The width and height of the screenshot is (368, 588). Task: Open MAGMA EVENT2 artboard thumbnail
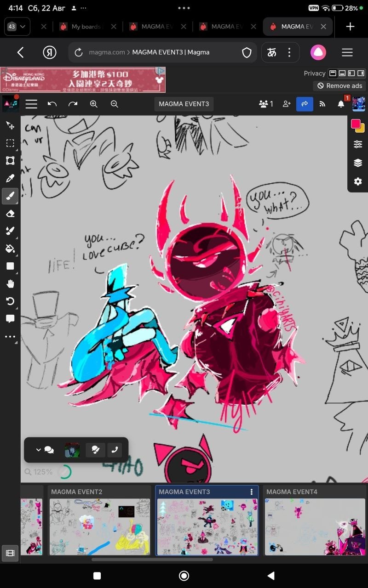click(x=100, y=527)
